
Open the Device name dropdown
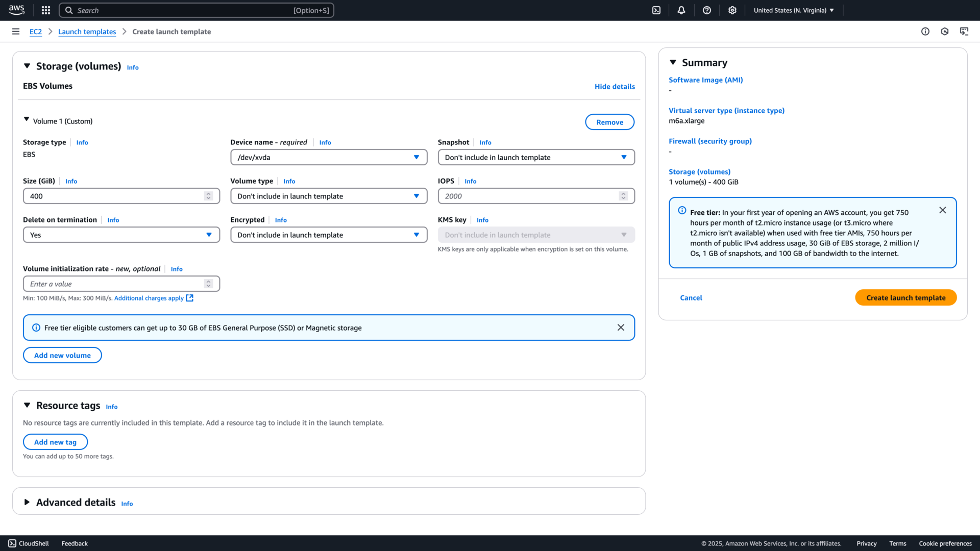[329, 157]
